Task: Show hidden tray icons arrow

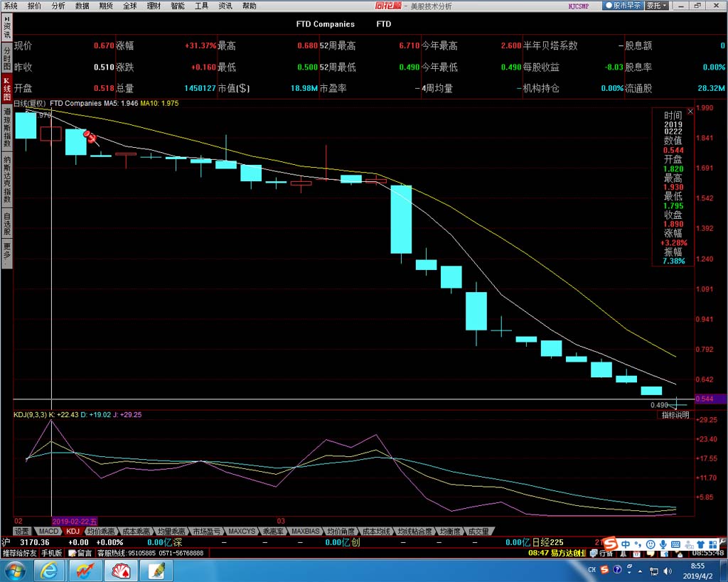Action: [x=641, y=571]
